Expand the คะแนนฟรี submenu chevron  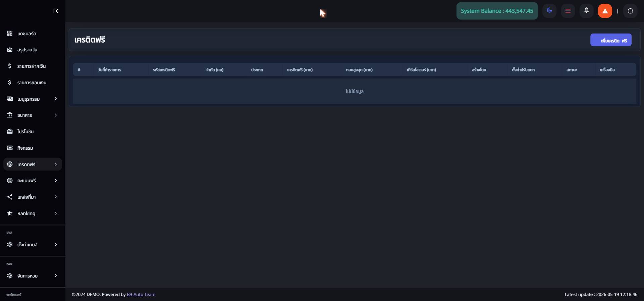(x=56, y=181)
